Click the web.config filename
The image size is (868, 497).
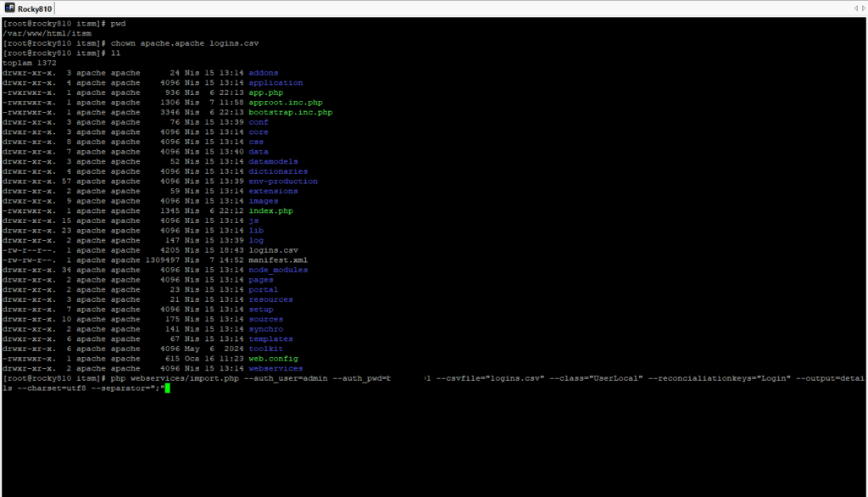[273, 359]
